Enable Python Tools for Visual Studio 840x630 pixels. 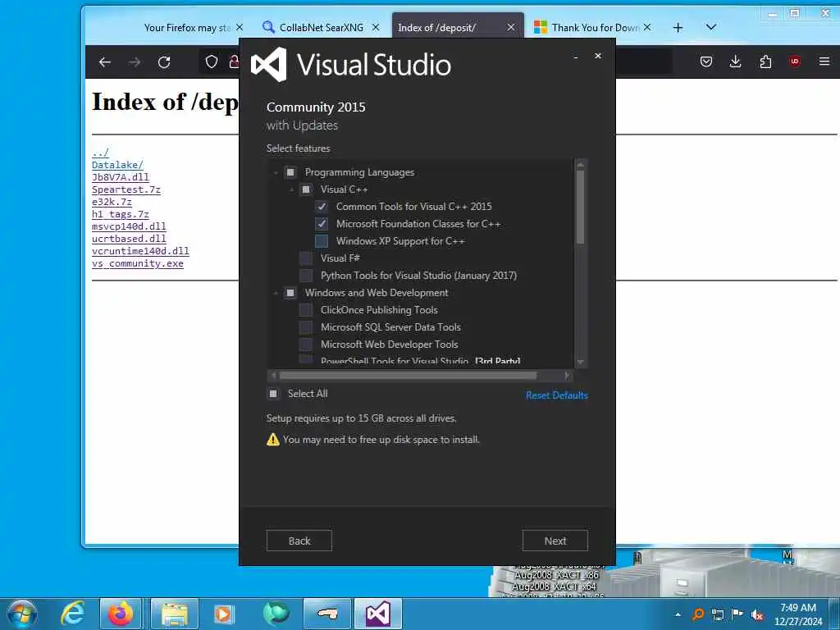[306, 276]
